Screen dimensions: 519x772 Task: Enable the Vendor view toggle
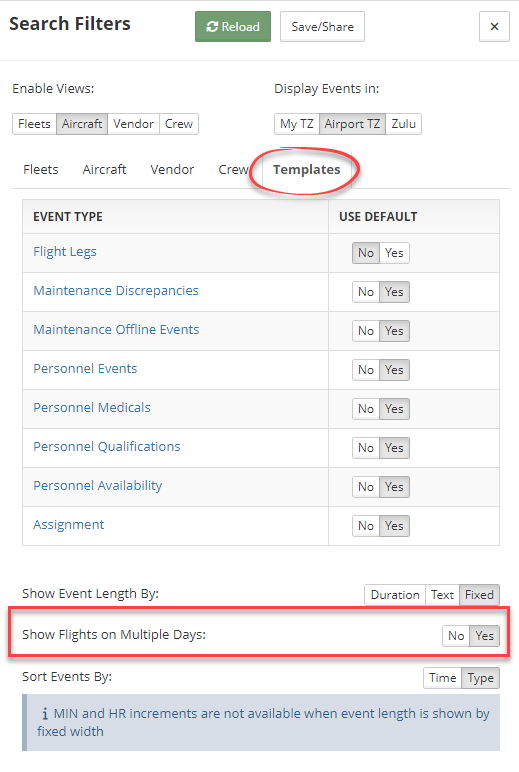(x=133, y=124)
